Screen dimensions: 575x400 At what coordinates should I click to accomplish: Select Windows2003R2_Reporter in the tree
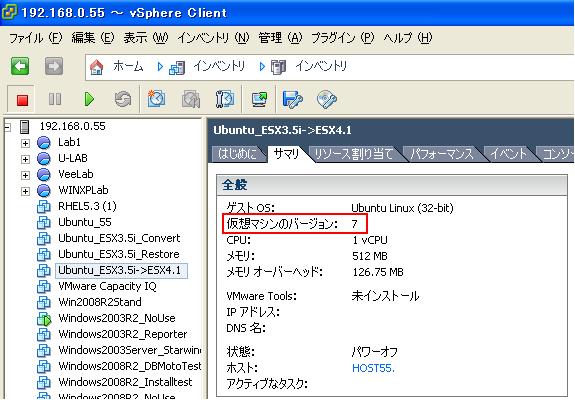pyautogui.click(x=122, y=334)
